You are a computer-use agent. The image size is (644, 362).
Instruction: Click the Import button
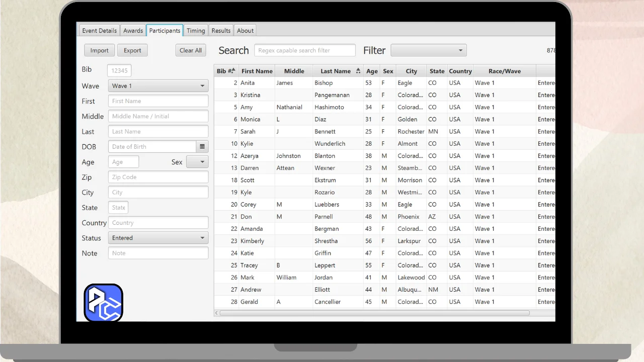[99, 50]
